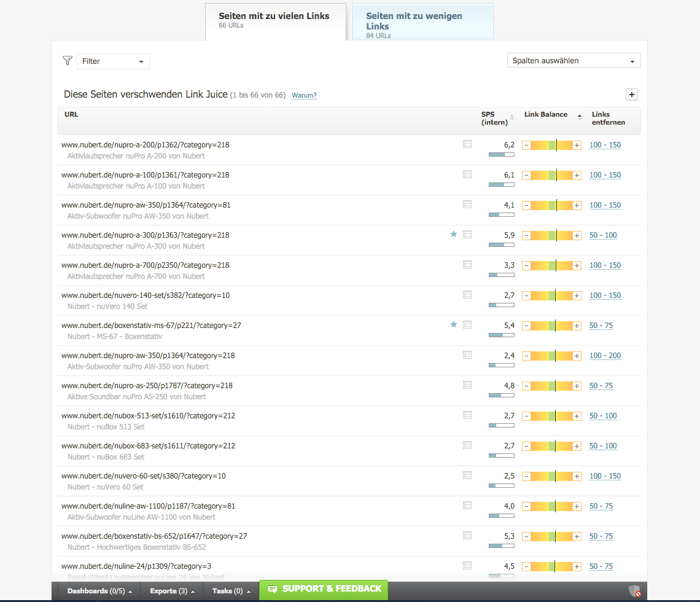Click SPS value 5,9 for nupro-a-300

pos(509,235)
